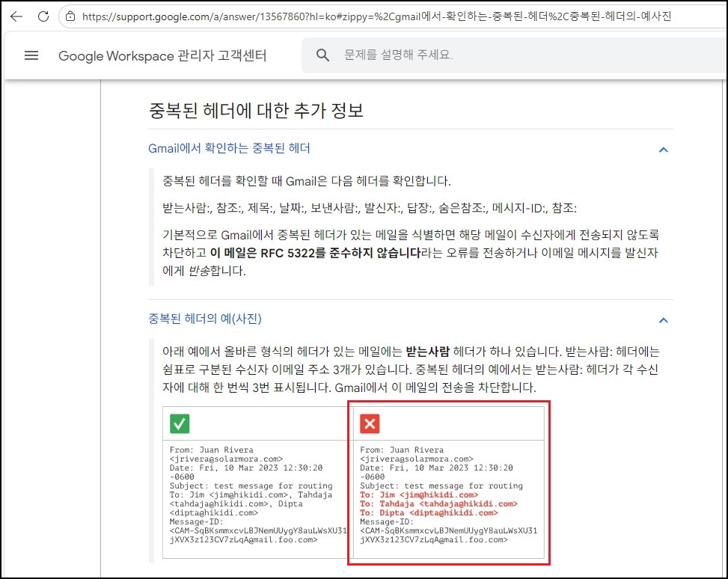Image resolution: width=728 pixels, height=579 pixels.
Task: Collapse the 중복된 헤더의 예(사진) section
Action: [205, 319]
